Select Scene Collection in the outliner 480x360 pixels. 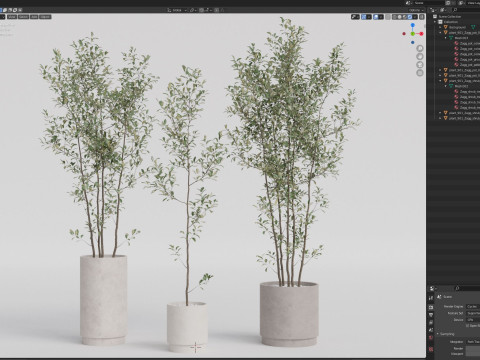click(x=450, y=17)
